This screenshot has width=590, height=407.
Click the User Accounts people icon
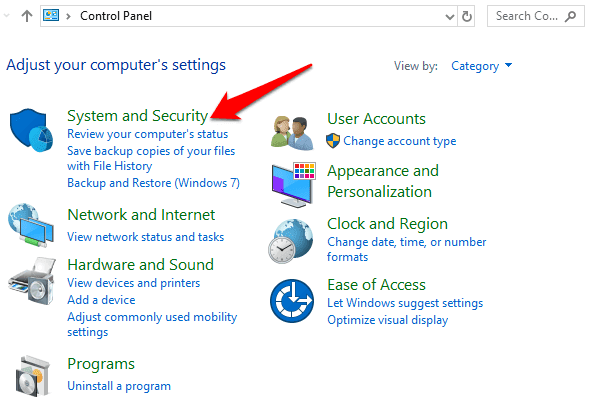pos(292,133)
